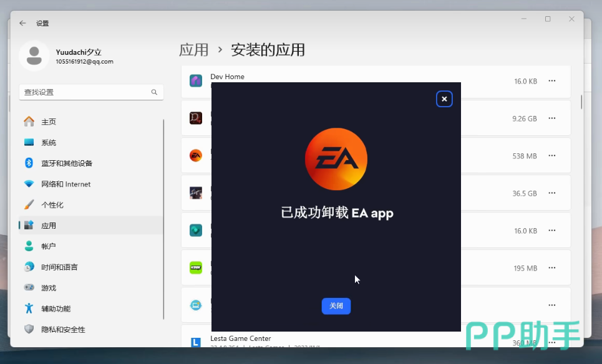Expand options for the 195 MB app
Image resolution: width=602 pixels, height=364 pixels.
pyautogui.click(x=551, y=268)
